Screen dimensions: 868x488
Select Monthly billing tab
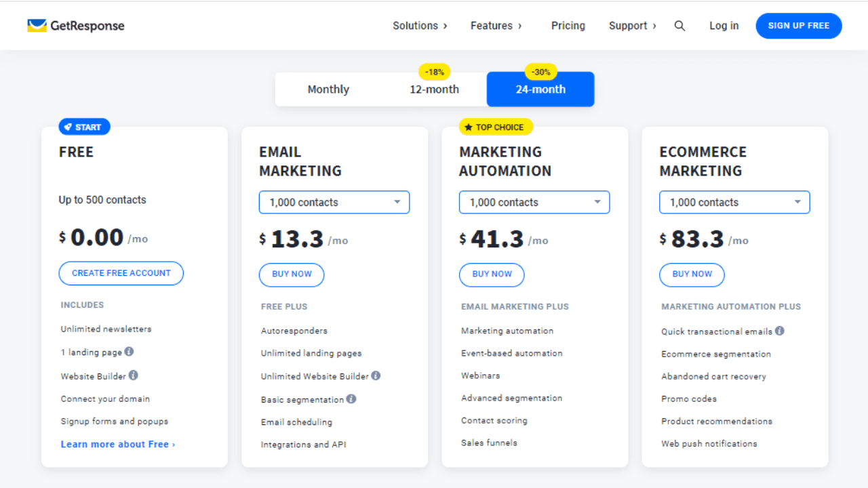pos(328,89)
